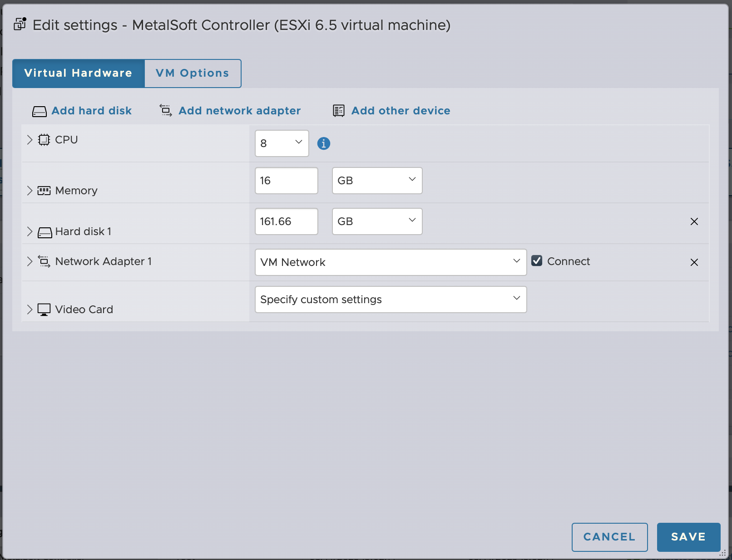Select the Virtual Hardware tab

pyautogui.click(x=78, y=73)
